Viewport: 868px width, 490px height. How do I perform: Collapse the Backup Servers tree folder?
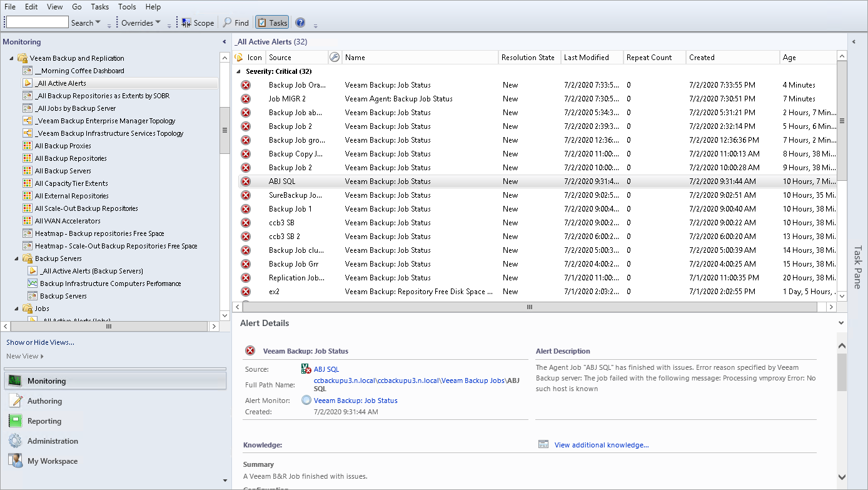17,258
